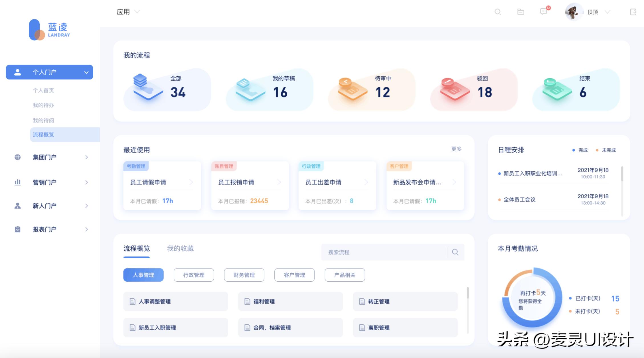Click the folder icon in the top bar

[521, 12]
